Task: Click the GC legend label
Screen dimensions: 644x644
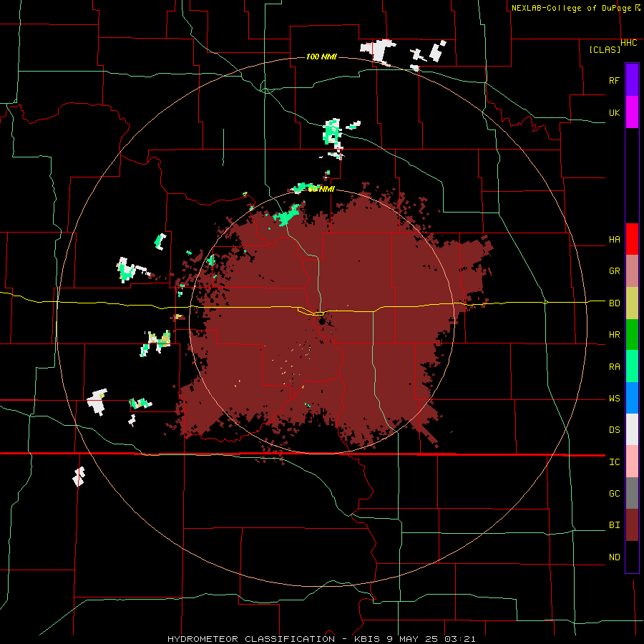Action: coord(614,494)
